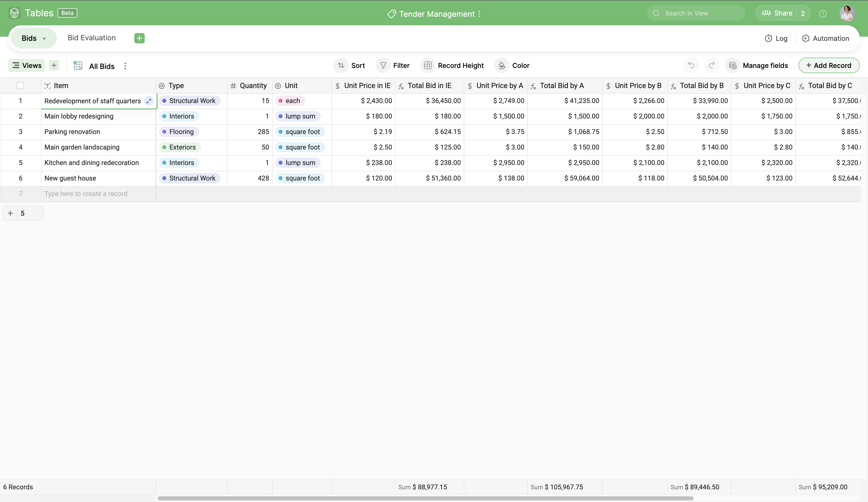This screenshot has width=868, height=502.
Task: Open the Sum summary for Total Bid in IE
Action: [429, 487]
